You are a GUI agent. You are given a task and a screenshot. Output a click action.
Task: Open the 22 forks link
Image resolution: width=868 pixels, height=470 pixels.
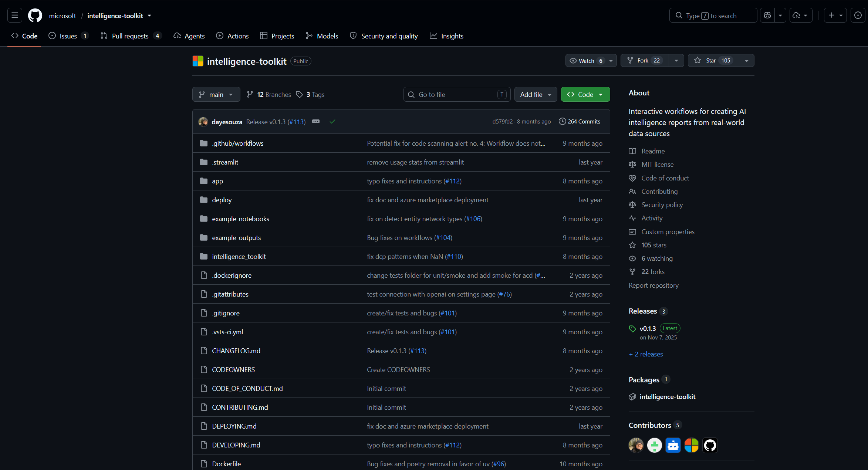tap(653, 272)
